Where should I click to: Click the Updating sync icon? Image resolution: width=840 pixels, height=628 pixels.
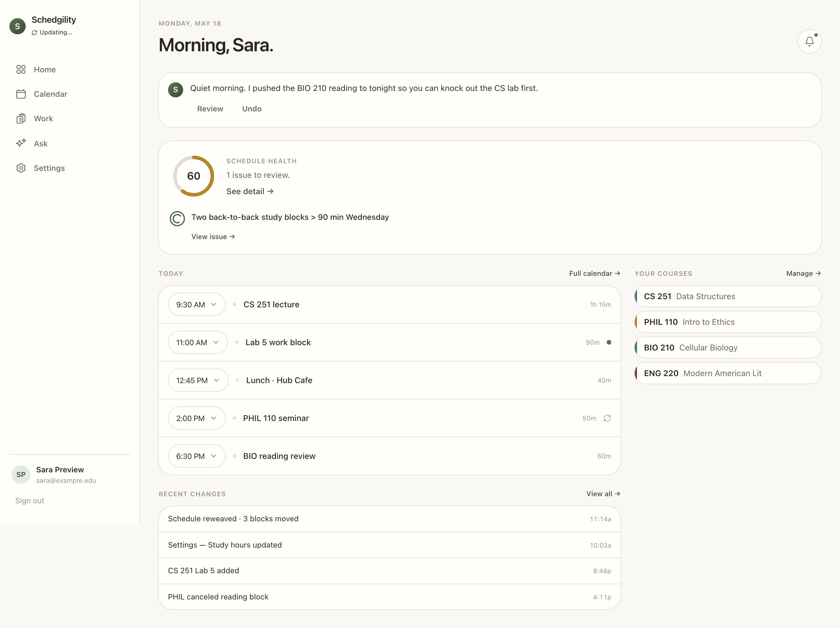pyautogui.click(x=34, y=33)
